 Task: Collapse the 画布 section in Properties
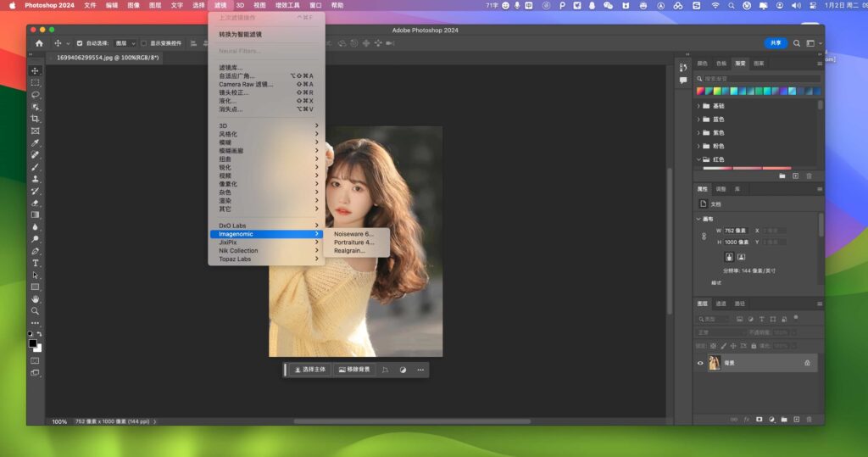coord(698,219)
